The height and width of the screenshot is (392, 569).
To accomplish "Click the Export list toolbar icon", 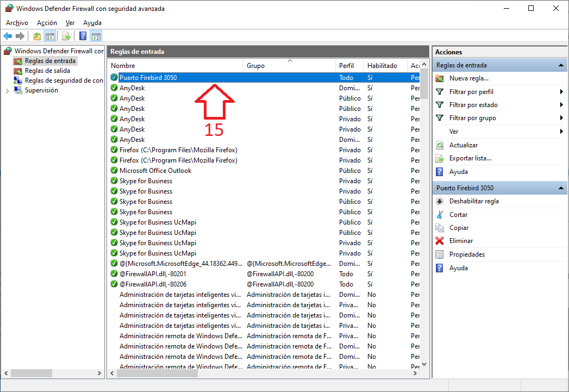I will coord(66,36).
